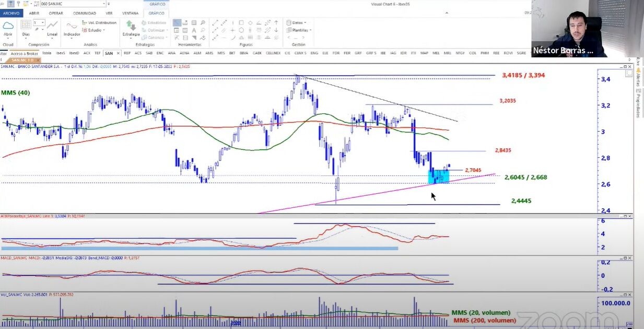Click the Vol. Distribution tool
644x329 pixels.
[99, 22]
